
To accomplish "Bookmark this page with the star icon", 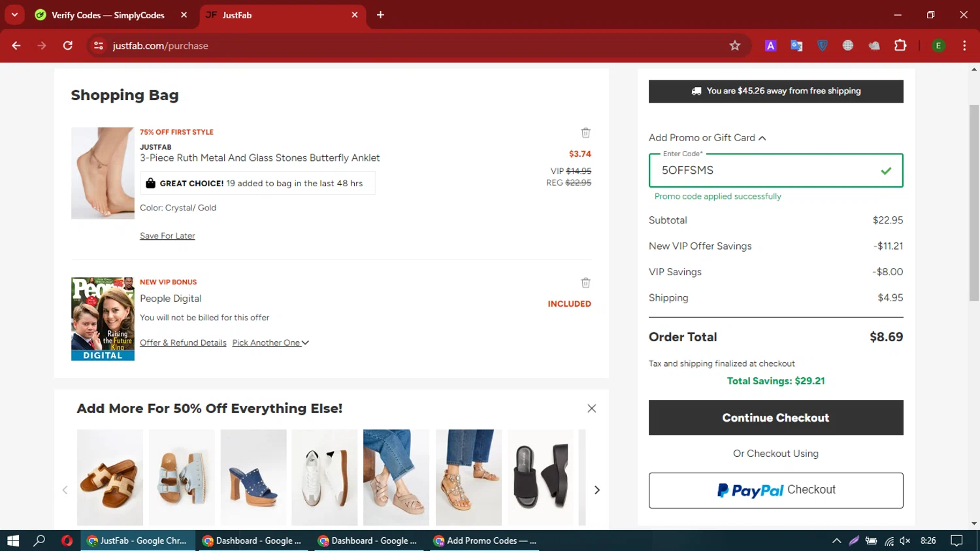I will tap(735, 46).
